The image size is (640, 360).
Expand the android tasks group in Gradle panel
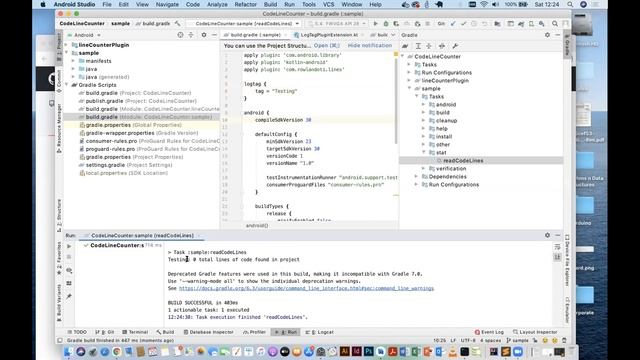coord(423,104)
